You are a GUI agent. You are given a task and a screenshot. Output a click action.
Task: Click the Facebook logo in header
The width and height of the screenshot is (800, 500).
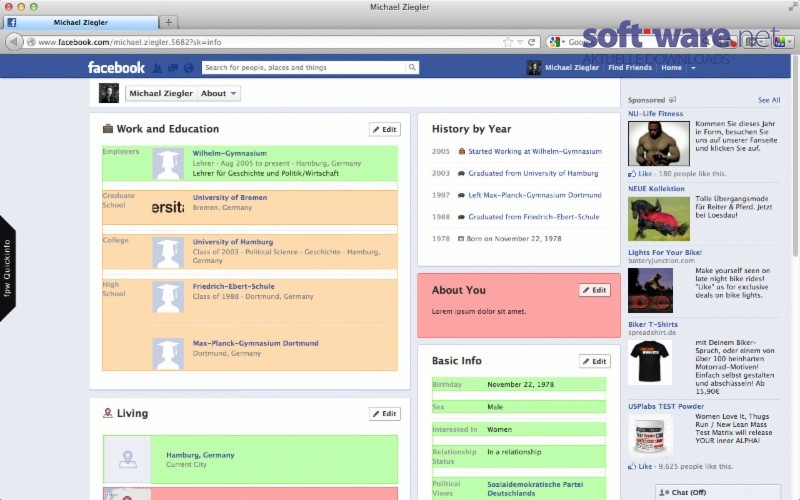(x=116, y=67)
